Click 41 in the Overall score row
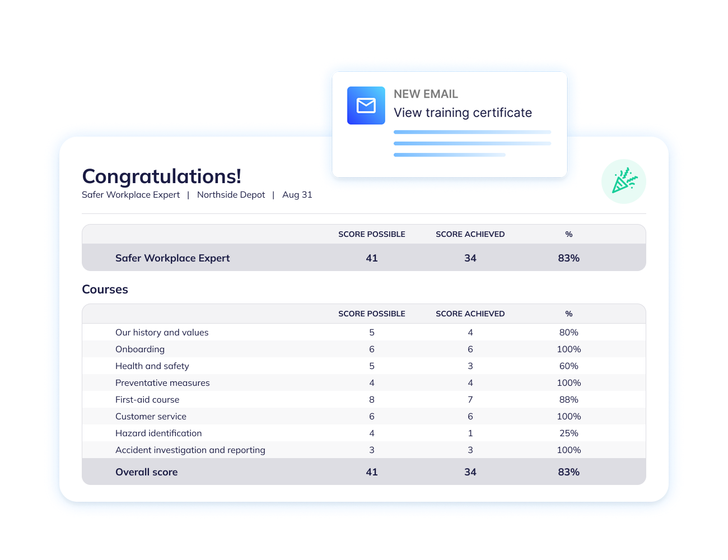 click(372, 472)
